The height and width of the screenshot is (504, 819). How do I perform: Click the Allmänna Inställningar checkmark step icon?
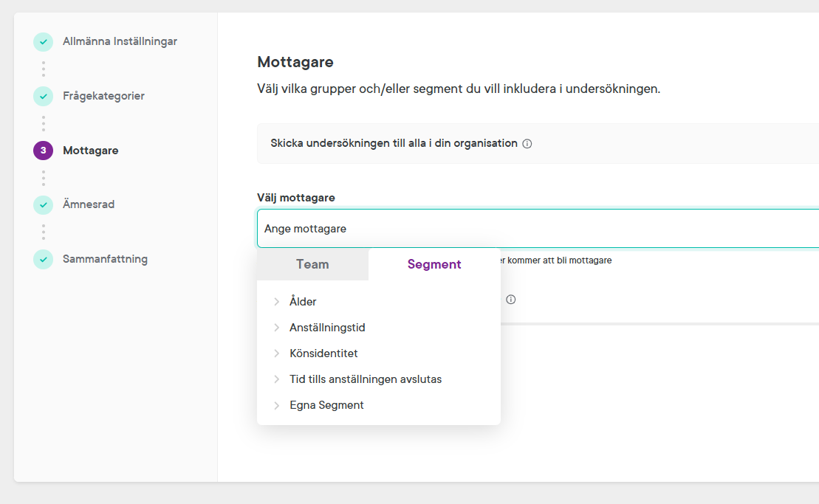point(43,42)
